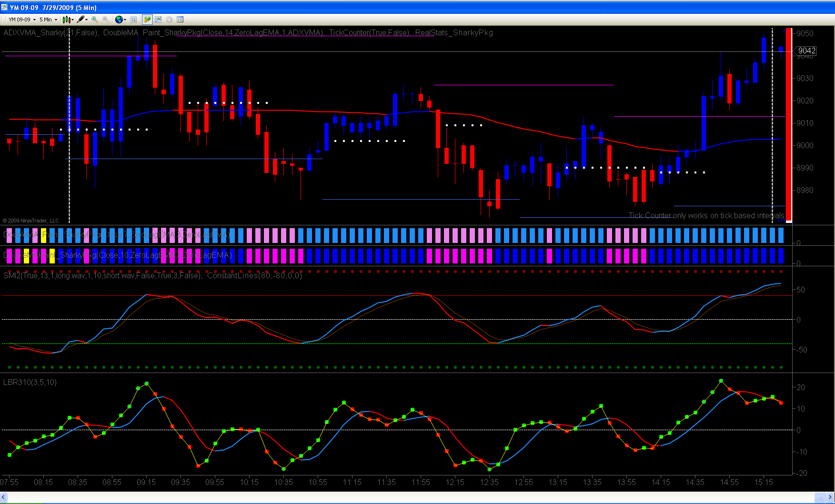Click the 9030 price axis label
Image resolution: width=835 pixels, height=504 pixels.
(x=805, y=78)
